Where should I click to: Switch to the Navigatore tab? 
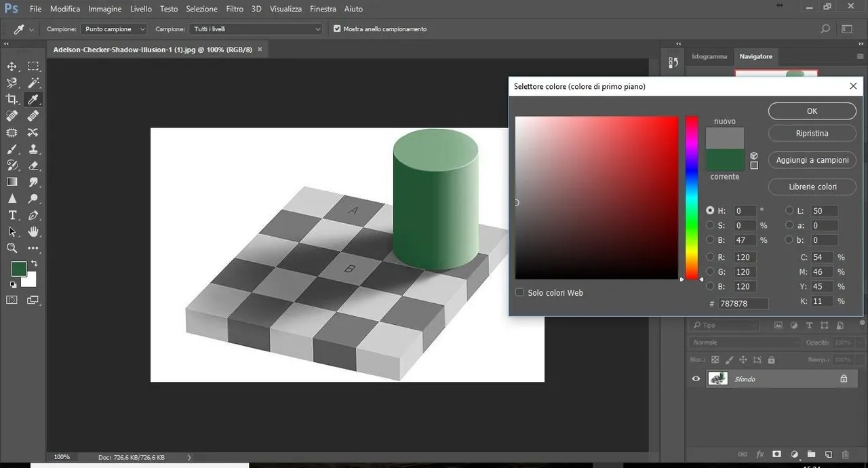pos(755,56)
